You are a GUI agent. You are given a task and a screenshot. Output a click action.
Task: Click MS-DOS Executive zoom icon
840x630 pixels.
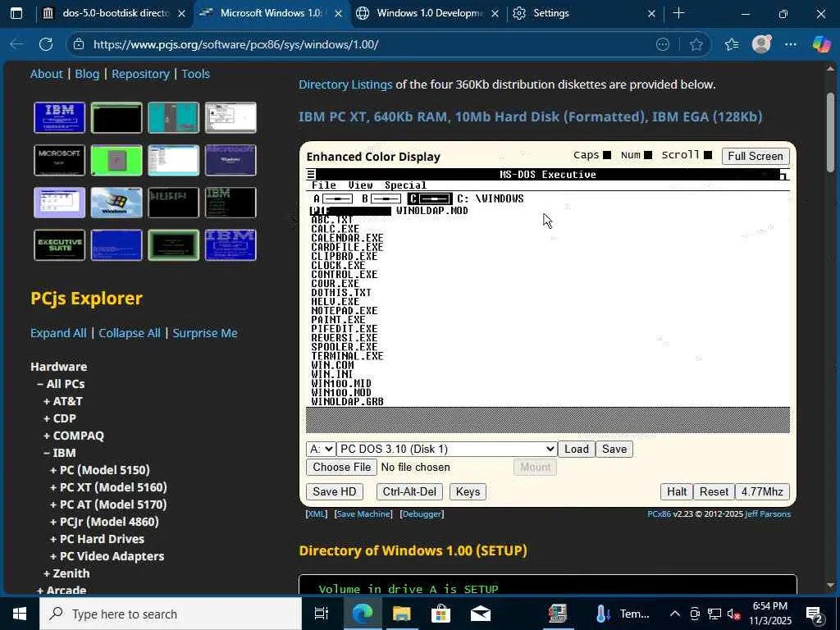coord(783,175)
